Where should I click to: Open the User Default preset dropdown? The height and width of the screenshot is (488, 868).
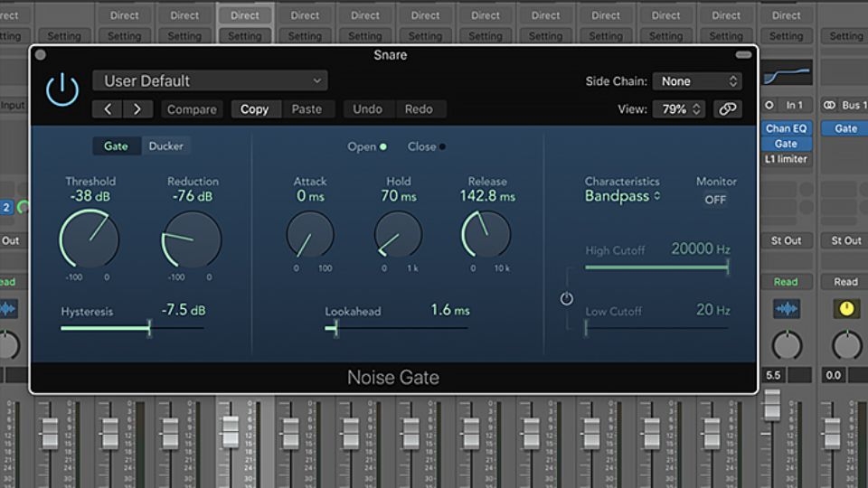(x=210, y=80)
